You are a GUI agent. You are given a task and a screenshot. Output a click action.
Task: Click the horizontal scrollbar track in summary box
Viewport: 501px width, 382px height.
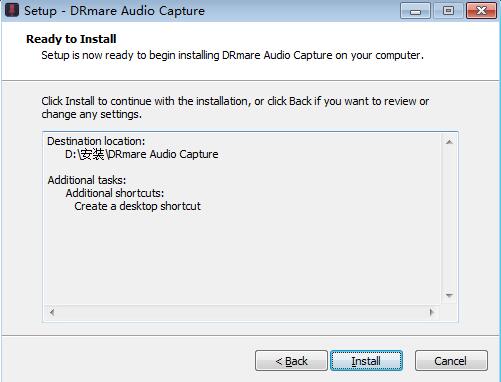click(x=242, y=312)
